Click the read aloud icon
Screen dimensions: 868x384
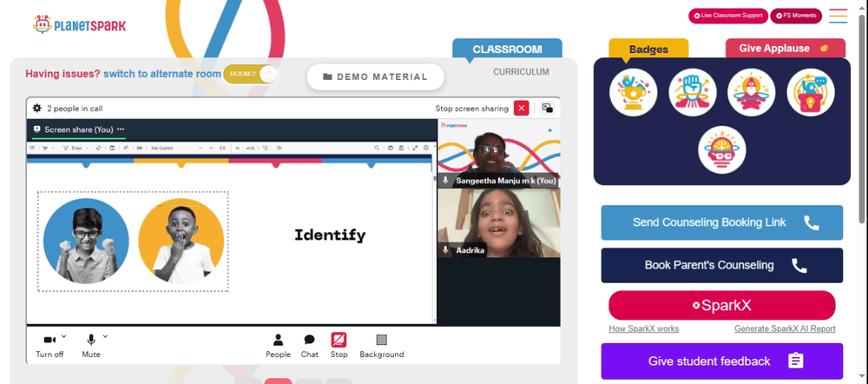[x=126, y=148]
